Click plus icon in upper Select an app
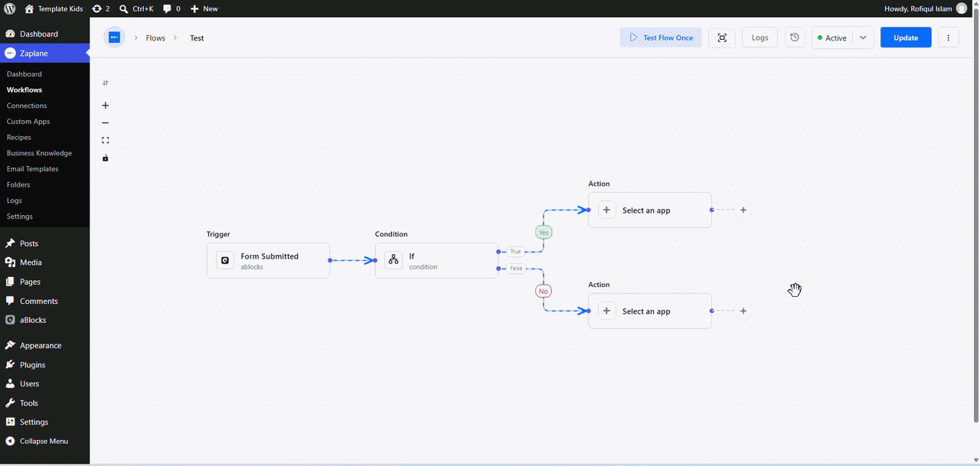The width and height of the screenshot is (980, 466). tap(606, 210)
